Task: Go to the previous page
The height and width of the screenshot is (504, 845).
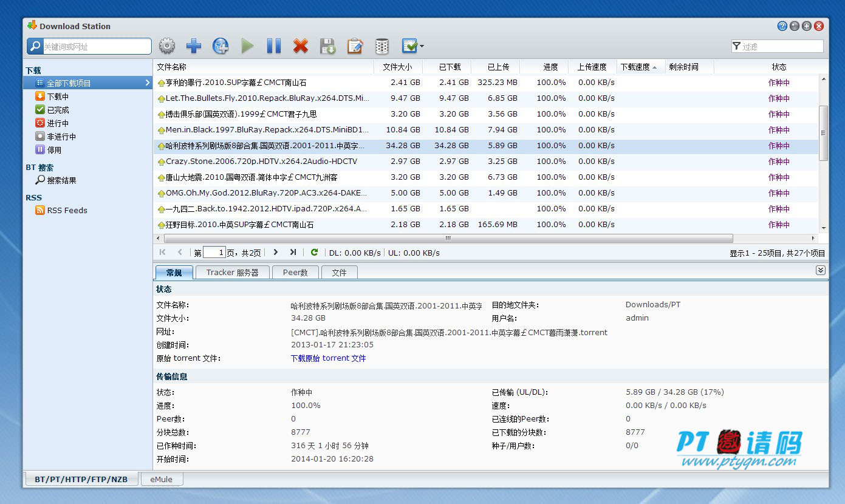Action: click(x=180, y=252)
